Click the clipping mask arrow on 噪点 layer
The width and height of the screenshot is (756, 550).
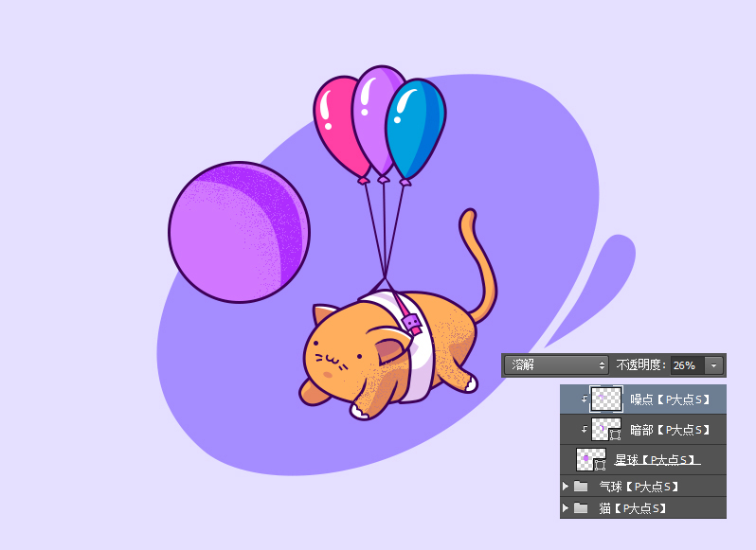[584, 399]
